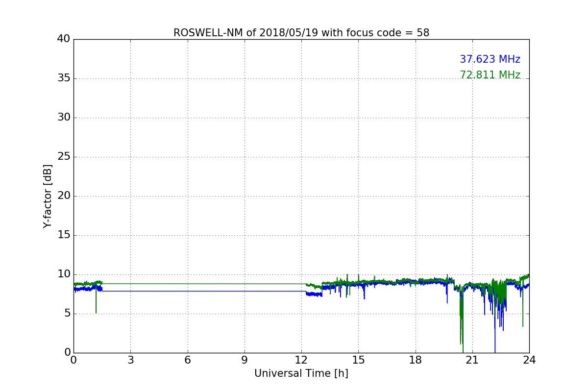Click the x-axis tick value 24
This screenshot has height=392, width=588.
tap(529, 360)
